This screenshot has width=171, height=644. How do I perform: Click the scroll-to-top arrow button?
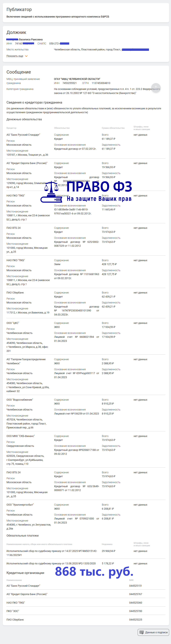pyautogui.click(x=156, y=88)
